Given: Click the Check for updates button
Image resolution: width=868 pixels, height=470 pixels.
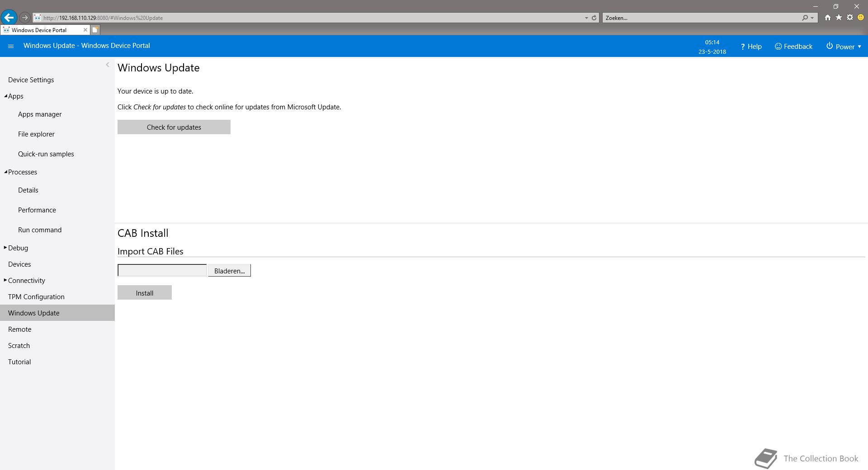Looking at the screenshot, I should tap(174, 127).
